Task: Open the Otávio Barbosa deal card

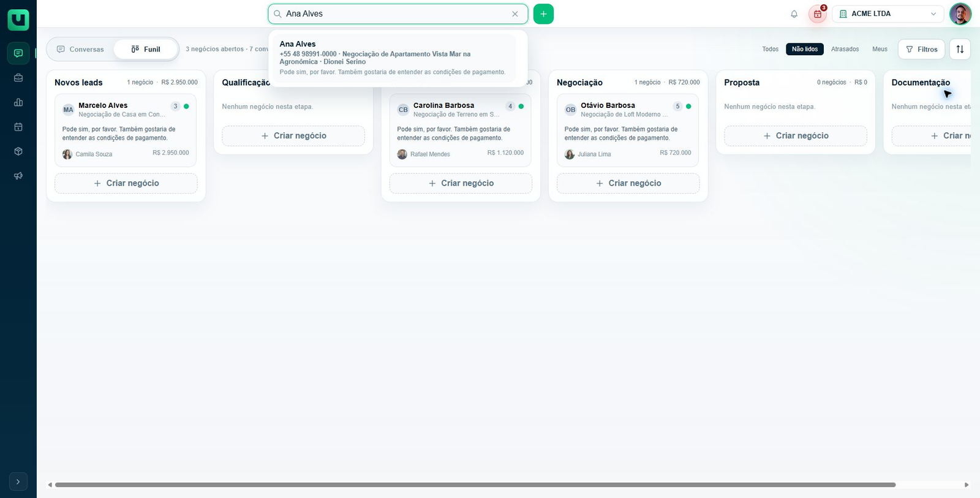Action: pos(628,130)
